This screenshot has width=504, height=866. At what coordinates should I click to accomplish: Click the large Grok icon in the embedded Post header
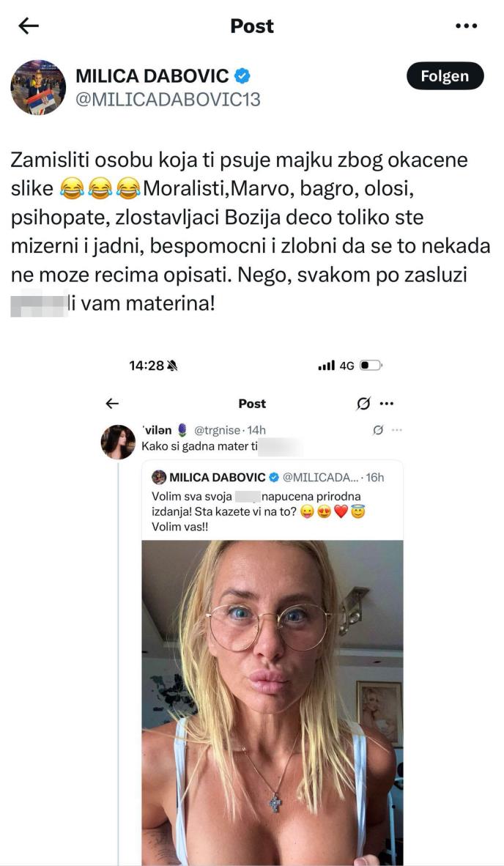pos(363,404)
